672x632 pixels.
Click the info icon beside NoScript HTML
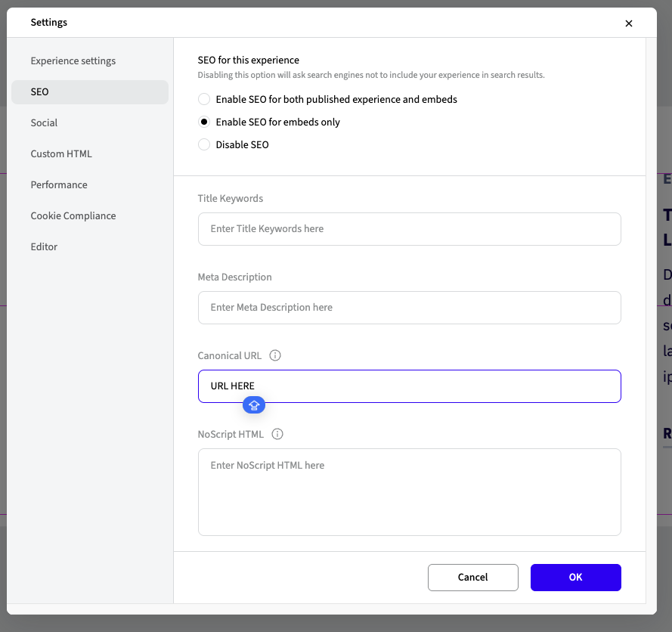coord(277,434)
